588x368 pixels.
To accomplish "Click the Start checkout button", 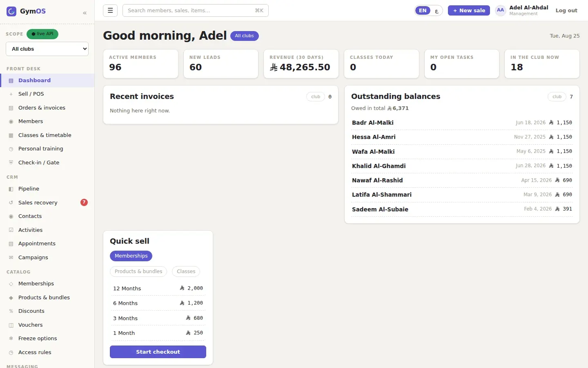I will click(158, 352).
